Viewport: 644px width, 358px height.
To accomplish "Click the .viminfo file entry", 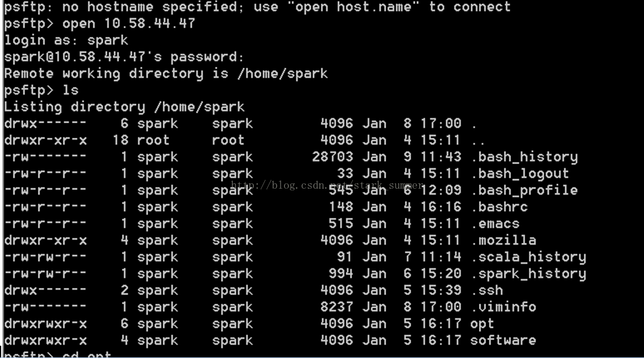I will tap(503, 307).
